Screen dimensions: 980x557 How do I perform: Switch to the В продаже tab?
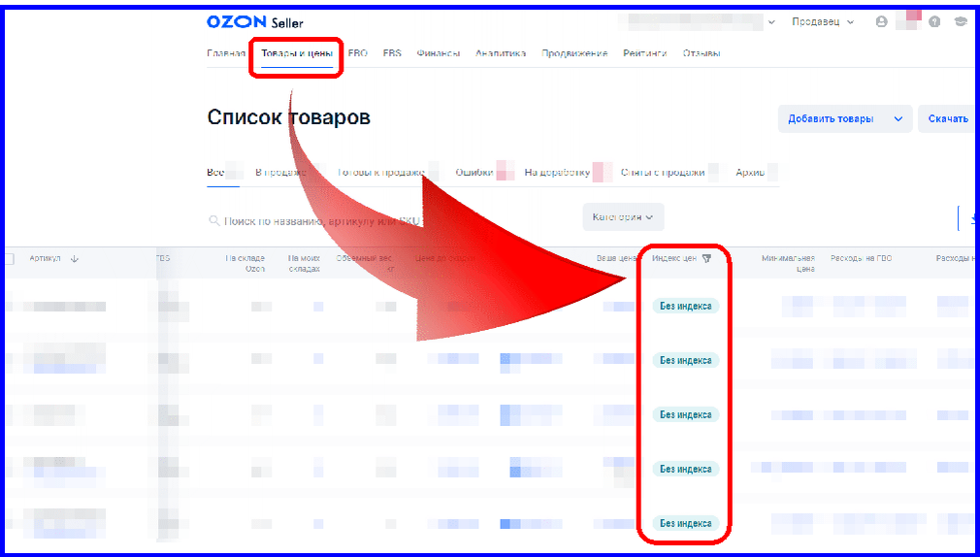pyautogui.click(x=280, y=173)
